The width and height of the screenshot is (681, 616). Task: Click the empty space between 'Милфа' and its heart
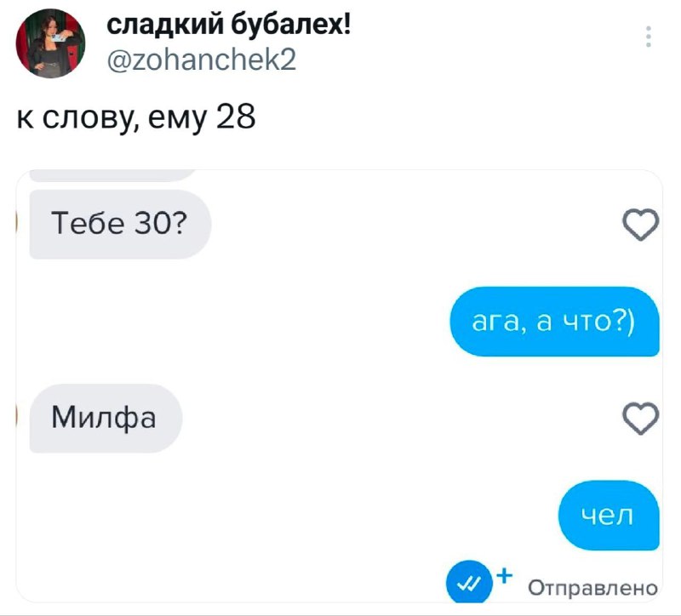(402, 419)
